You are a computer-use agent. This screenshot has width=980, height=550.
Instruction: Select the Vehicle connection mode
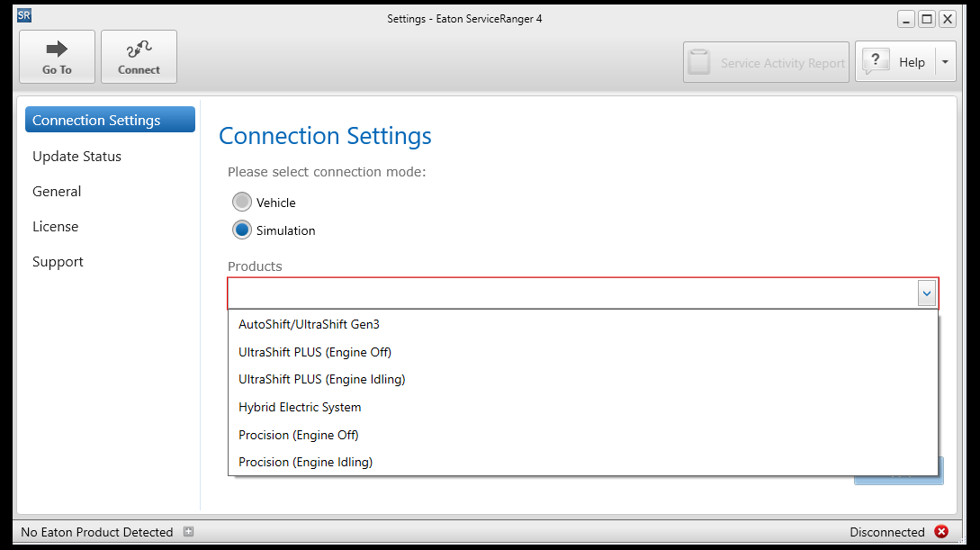[242, 203]
